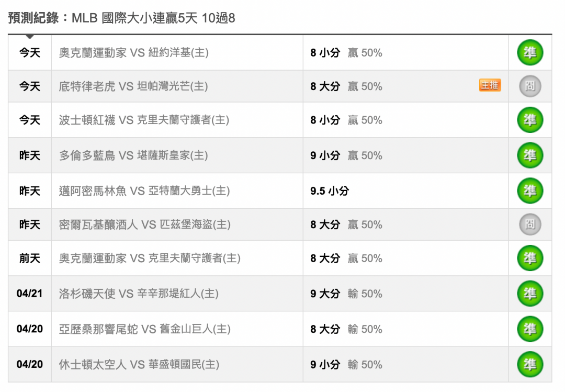The image size is (565, 392).
Task: Click the 04/21 date cell
Action: point(29,294)
